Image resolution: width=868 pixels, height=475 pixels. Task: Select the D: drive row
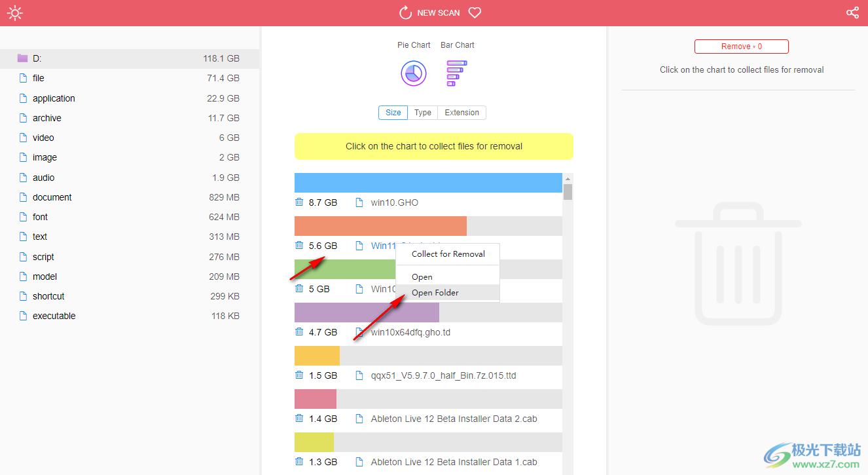tap(130, 58)
